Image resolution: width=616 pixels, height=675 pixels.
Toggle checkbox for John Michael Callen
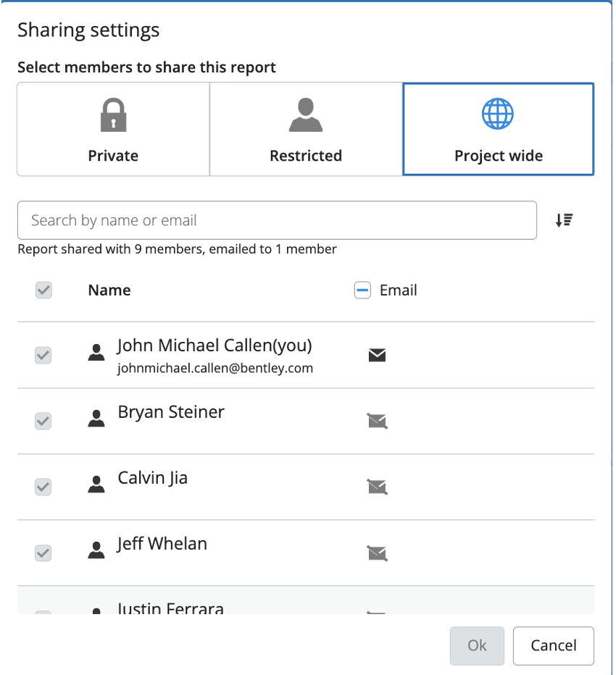point(44,355)
